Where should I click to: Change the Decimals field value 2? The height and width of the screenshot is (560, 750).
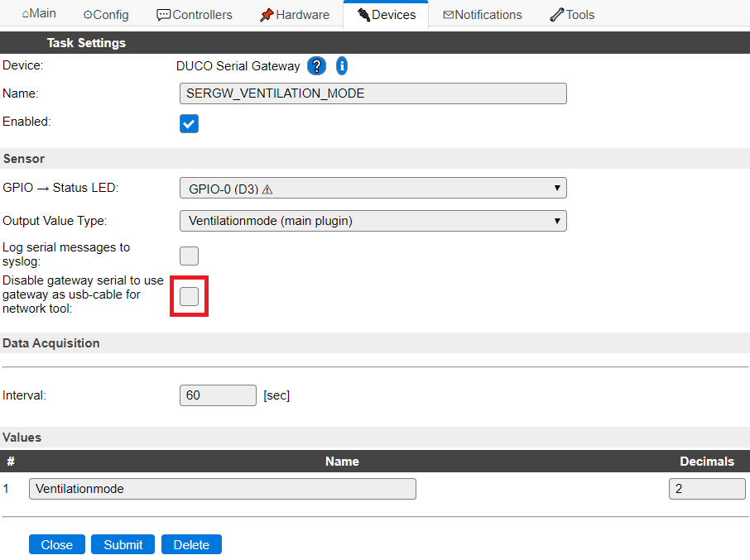(x=707, y=489)
